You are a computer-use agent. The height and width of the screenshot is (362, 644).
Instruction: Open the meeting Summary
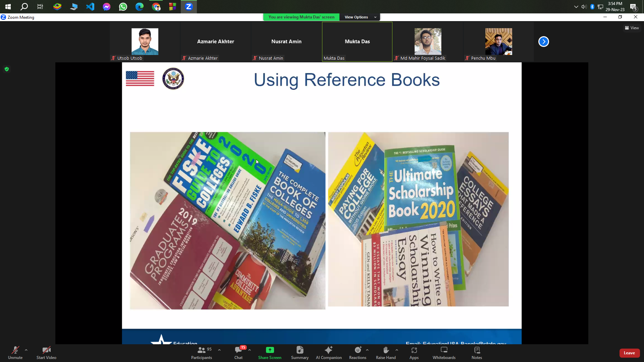point(300,353)
